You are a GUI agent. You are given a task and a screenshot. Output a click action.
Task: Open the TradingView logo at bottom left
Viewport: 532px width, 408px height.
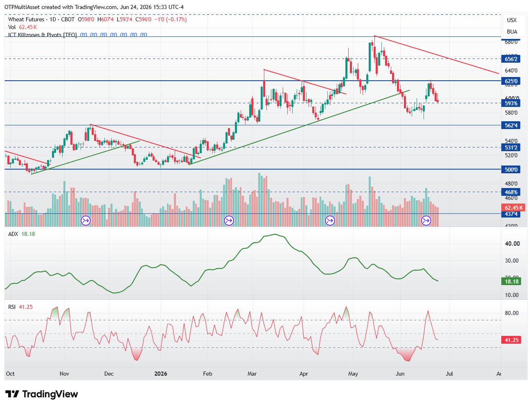42,394
